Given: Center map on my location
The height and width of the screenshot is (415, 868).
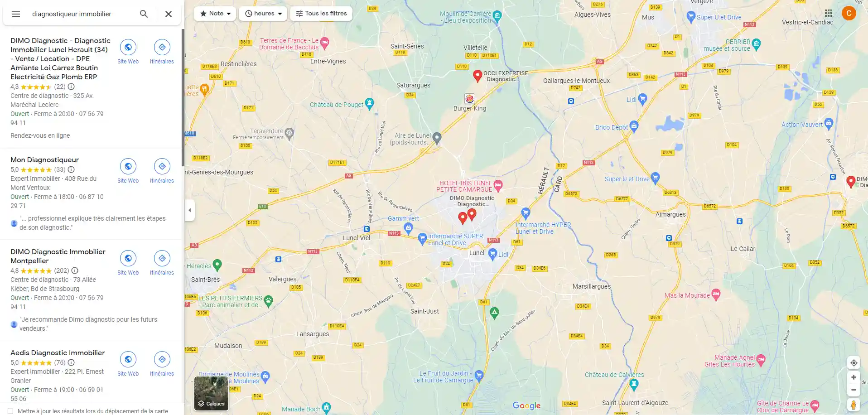Looking at the screenshot, I should click(x=854, y=363).
